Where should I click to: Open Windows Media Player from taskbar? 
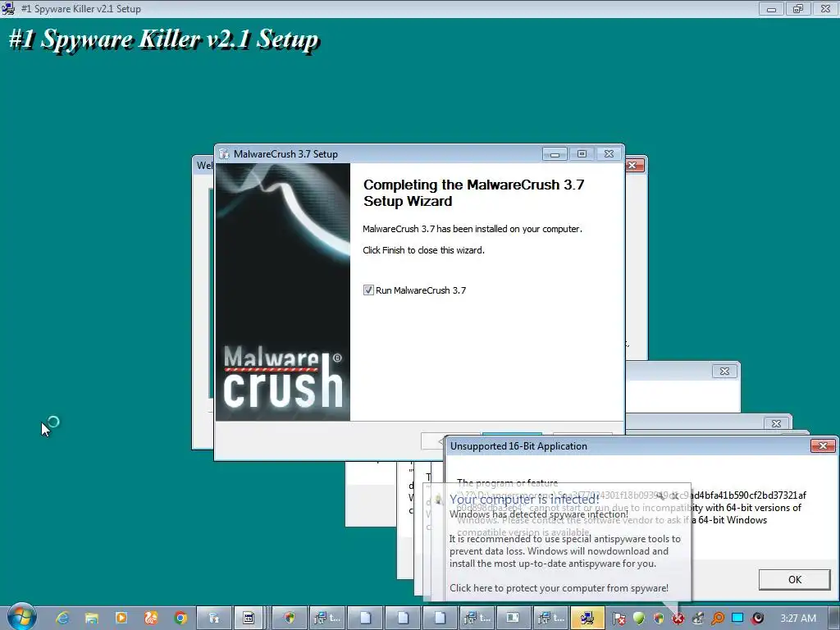click(121, 619)
